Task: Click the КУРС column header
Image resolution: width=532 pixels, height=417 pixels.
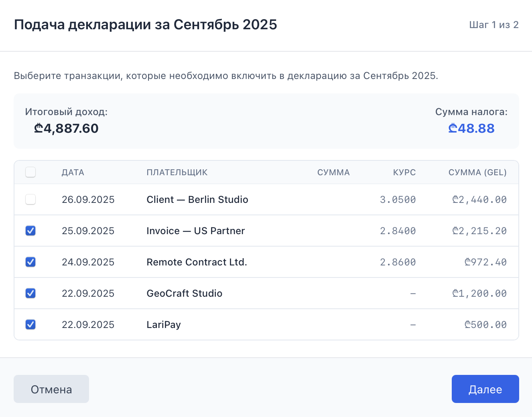Action: [404, 172]
